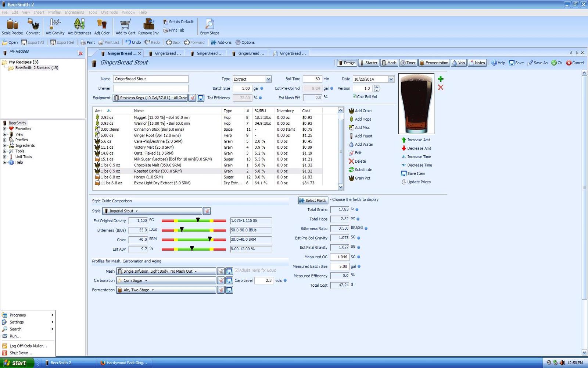Click the ingredient list scrollbar down arrow
This screenshot has height=368, width=588.
(x=341, y=187)
